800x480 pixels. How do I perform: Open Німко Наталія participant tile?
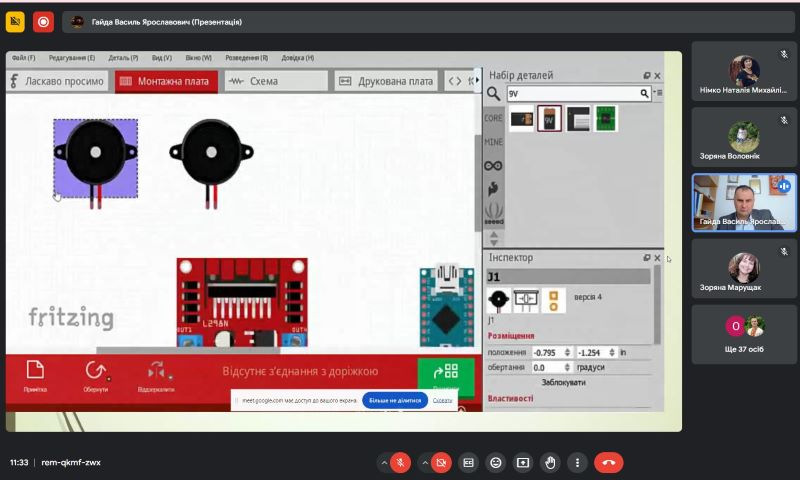click(743, 71)
